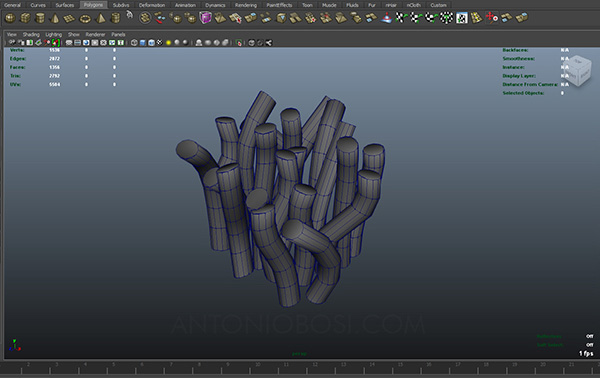
Task: Switch to the Toon shelf tab
Action: (307, 5)
